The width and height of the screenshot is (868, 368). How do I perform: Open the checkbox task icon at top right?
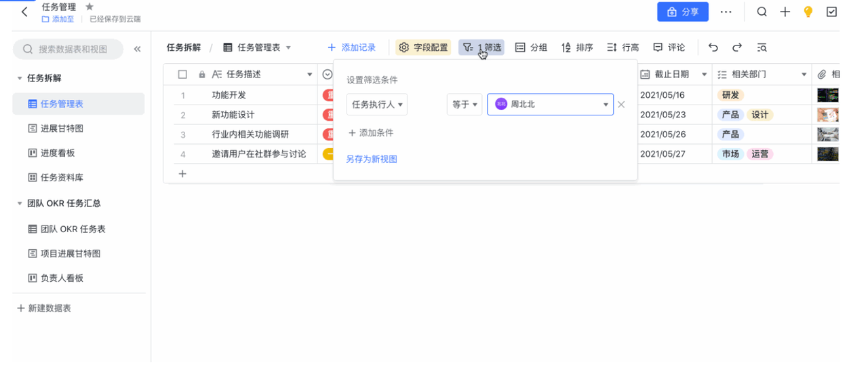coord(831,12)
